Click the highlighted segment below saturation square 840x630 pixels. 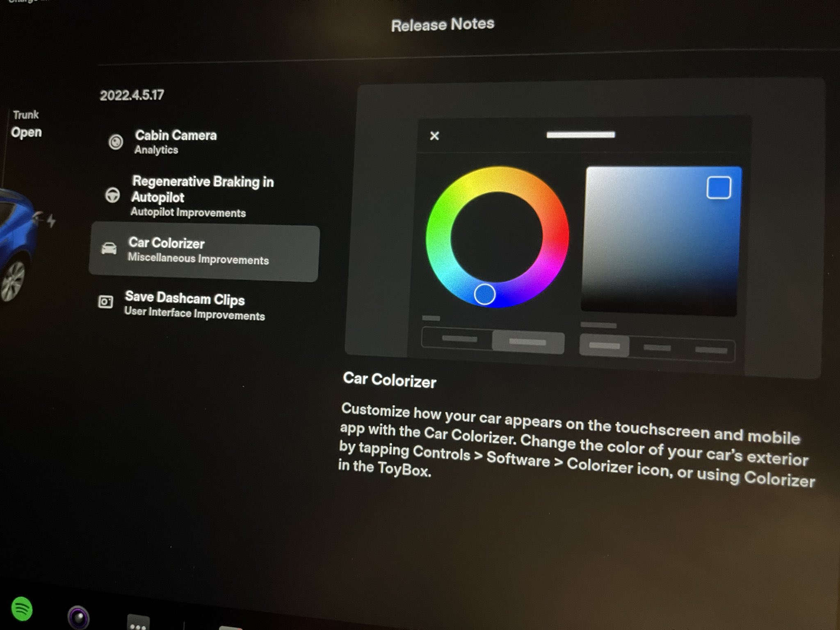point(604,346)
